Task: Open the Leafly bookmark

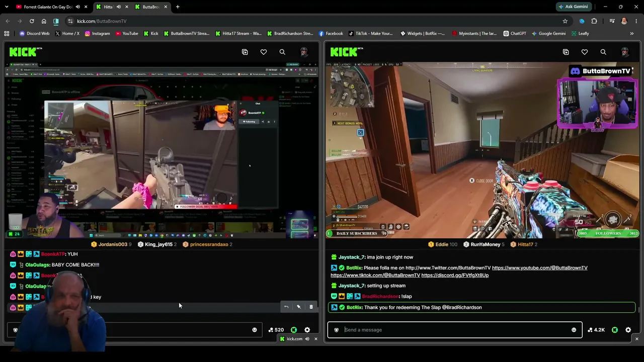Action: [x=580, y=34]
